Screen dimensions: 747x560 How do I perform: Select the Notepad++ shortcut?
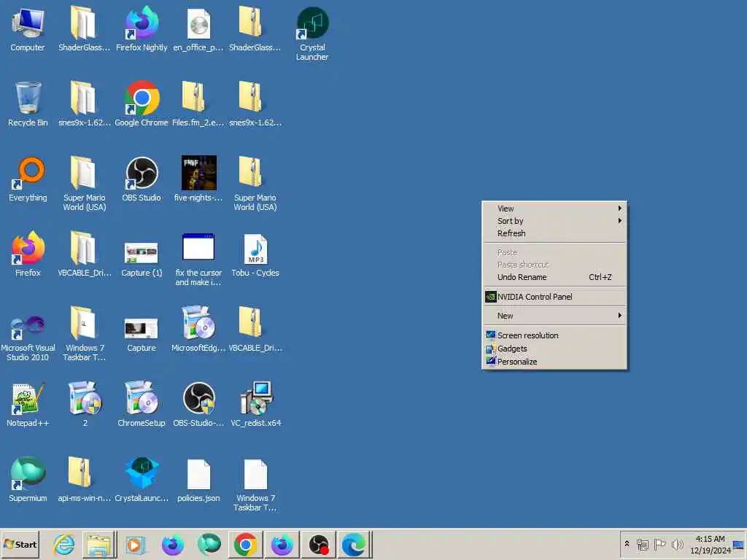point(28,405)
